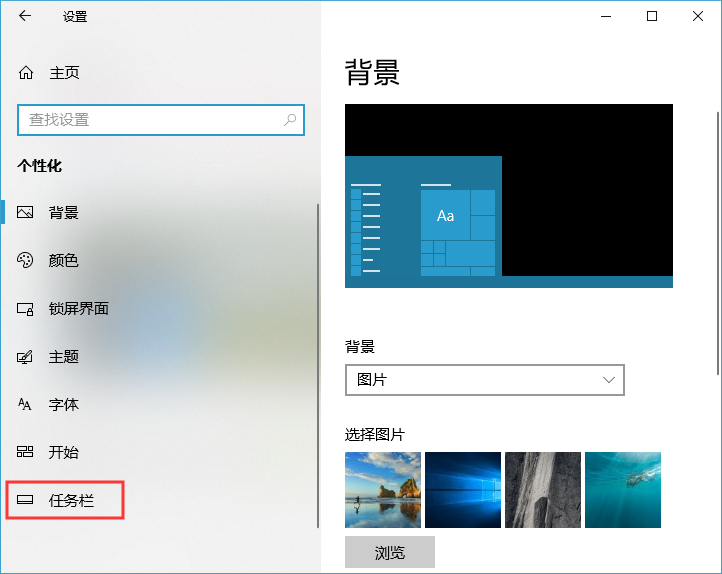Close the Settings window
This screenshot has width=722, height=574.
click(698, 16)
